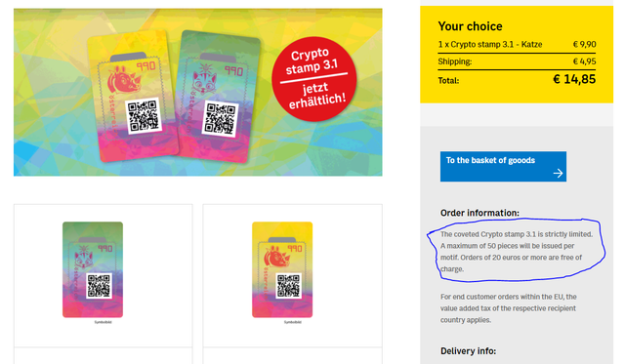The image size is (625, 364).
Task: Click the Order information heading
Action: click(479, 213)
